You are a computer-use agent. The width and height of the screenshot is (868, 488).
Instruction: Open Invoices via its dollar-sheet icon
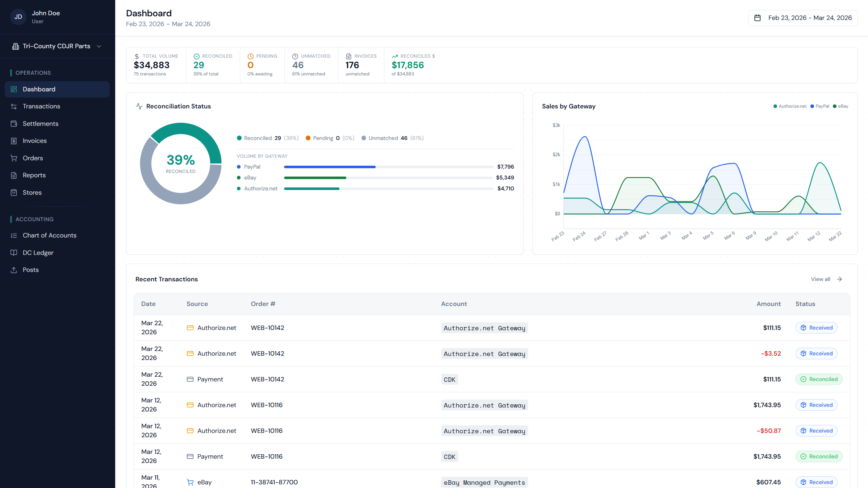[x=14, y=141]
